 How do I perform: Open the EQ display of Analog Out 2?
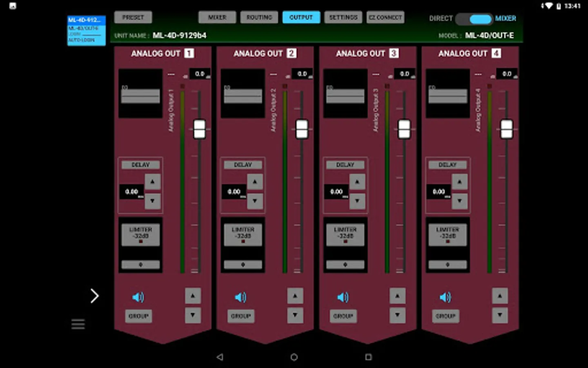(243, 94)
